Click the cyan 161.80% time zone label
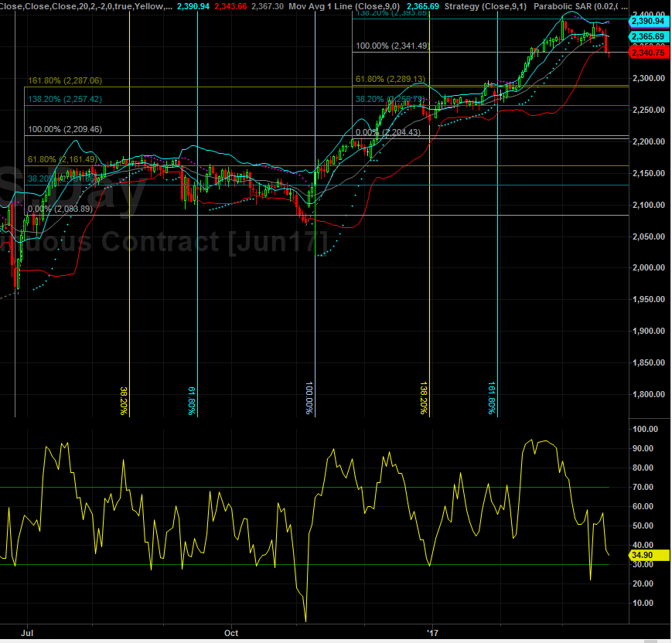The image size is (672, 643). coord(492,399)
